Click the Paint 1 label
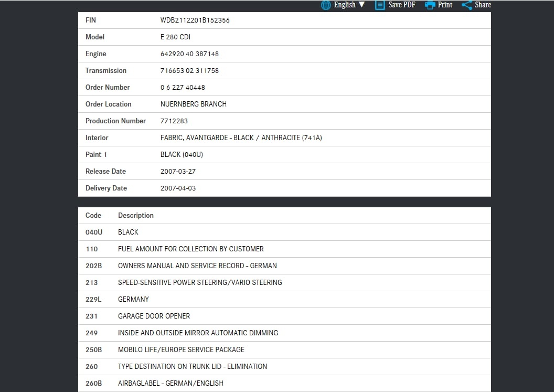This screenshot has height=392, width=554. click(96, 154)
